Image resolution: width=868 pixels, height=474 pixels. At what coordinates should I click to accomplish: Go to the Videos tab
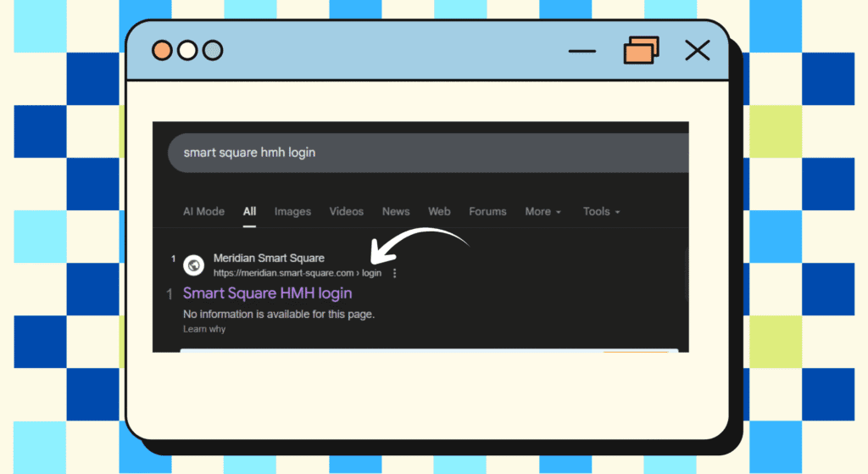[346, 211]
